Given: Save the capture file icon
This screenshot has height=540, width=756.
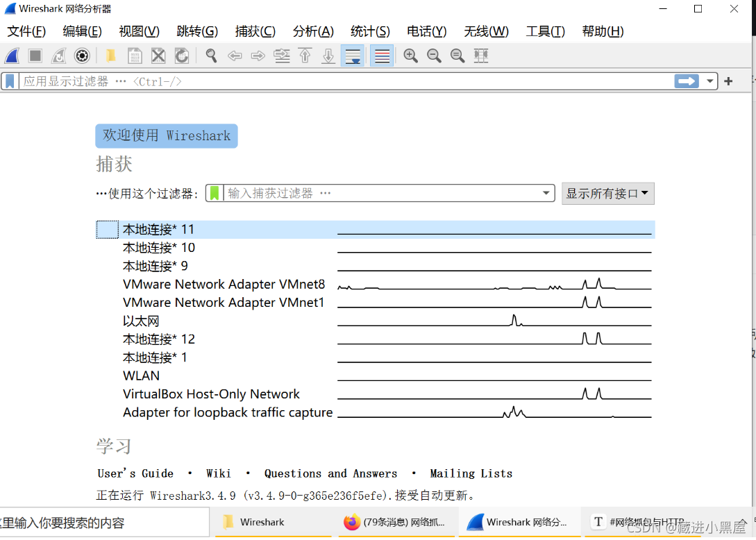Looking at the screenshot, I should point(135,56).
